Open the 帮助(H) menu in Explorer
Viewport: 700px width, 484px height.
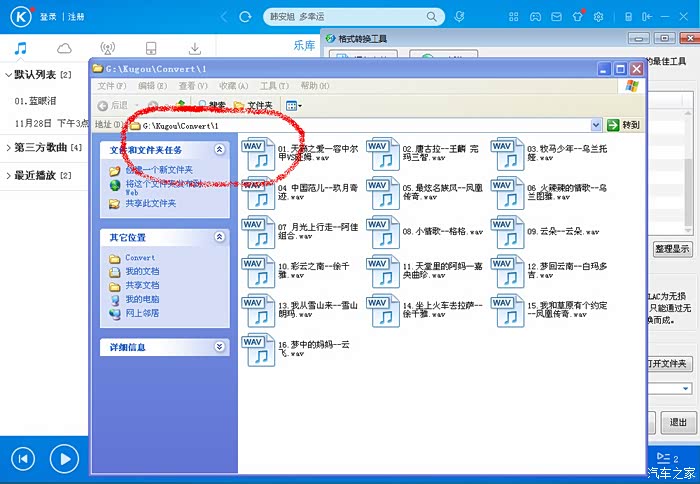pyautogui.click(x=315, y=86)
